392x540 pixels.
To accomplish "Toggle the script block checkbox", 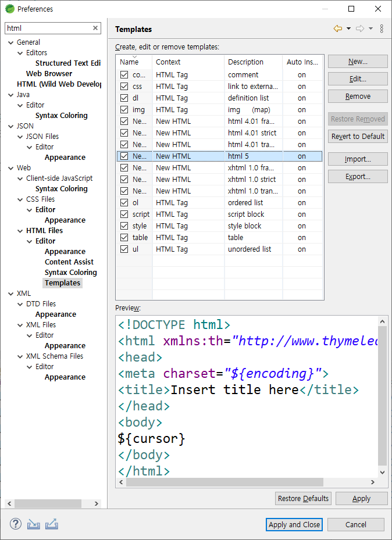I will click(124, 214).
